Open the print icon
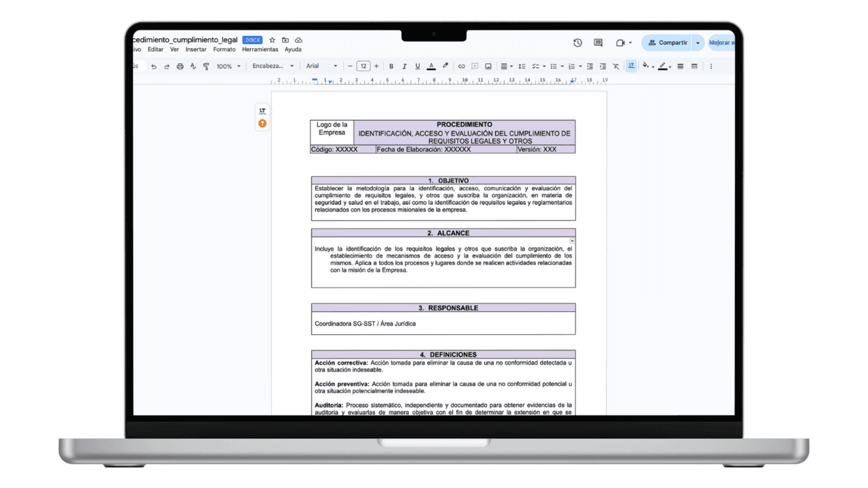Image resolution: width=868 pixels, height=488 pixels. click(180, 66)
